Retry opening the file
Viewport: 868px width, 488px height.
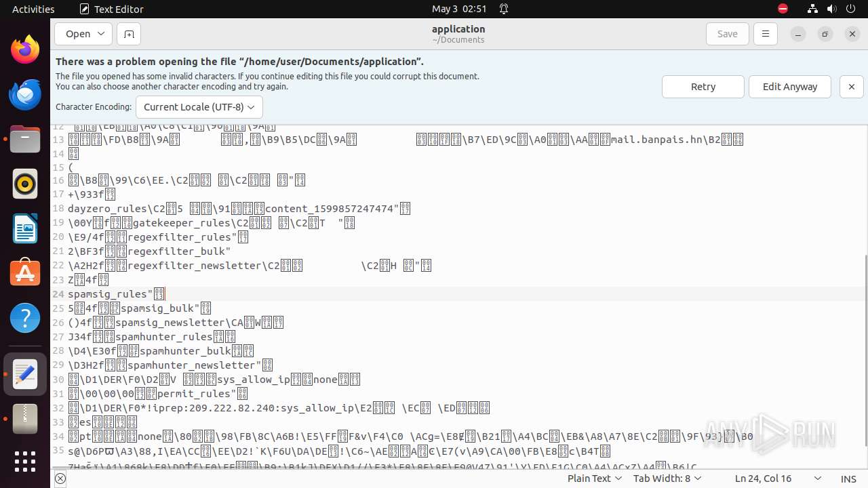click(x=703, y=87)
